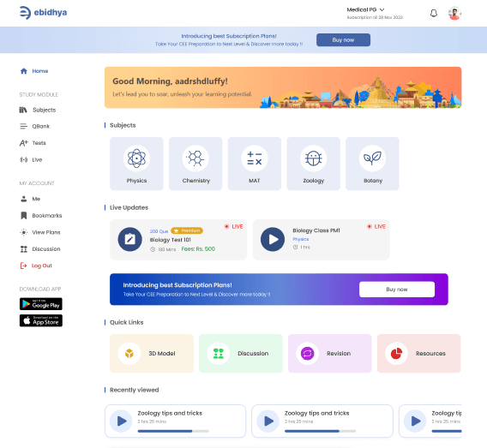Click progress bar of second Zoology video
487x448 pixels.
click(320, 431)
